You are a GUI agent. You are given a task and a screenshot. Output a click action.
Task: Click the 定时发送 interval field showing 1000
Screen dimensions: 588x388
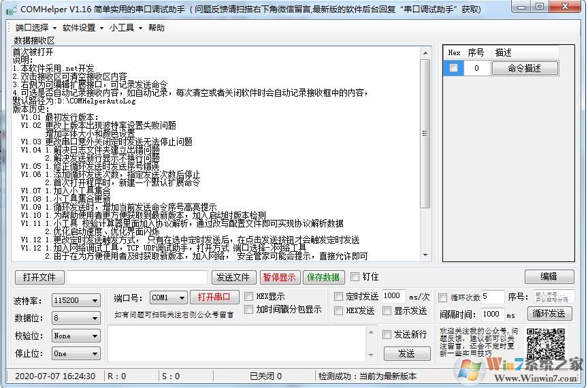[394, 296]
